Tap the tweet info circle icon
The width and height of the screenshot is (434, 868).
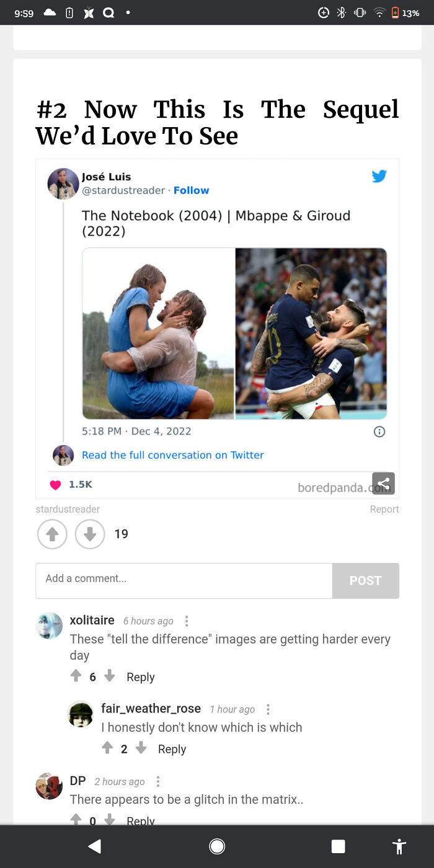coord(379,432)
